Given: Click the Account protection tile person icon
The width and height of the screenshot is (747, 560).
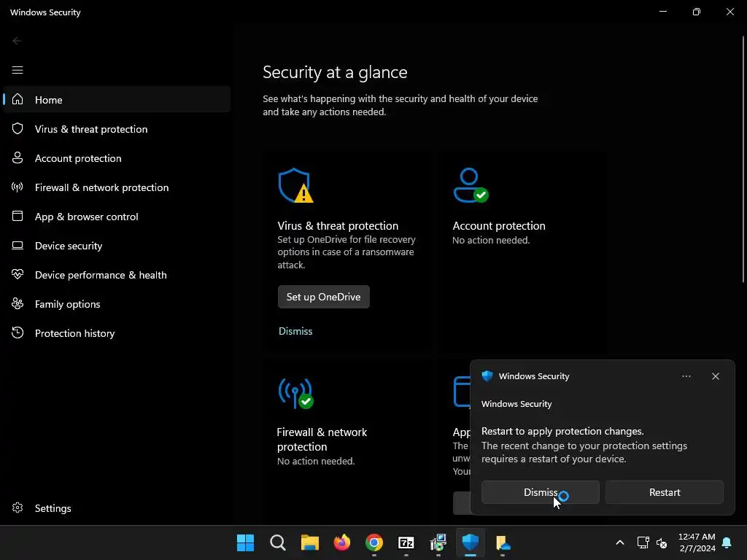Looking at the screenshot, I should pyautogui.click(x=471, y=185).
